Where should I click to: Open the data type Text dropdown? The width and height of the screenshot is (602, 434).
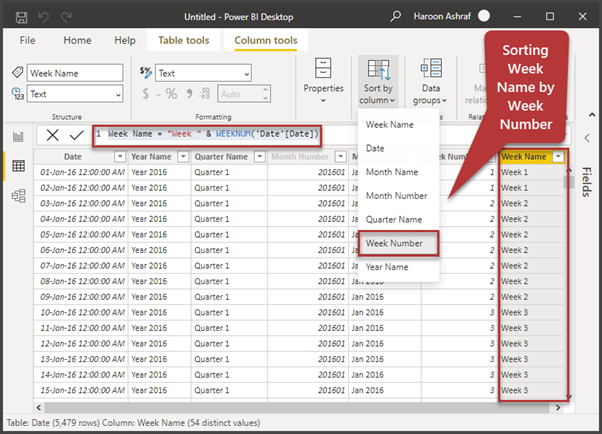[75, 94]
